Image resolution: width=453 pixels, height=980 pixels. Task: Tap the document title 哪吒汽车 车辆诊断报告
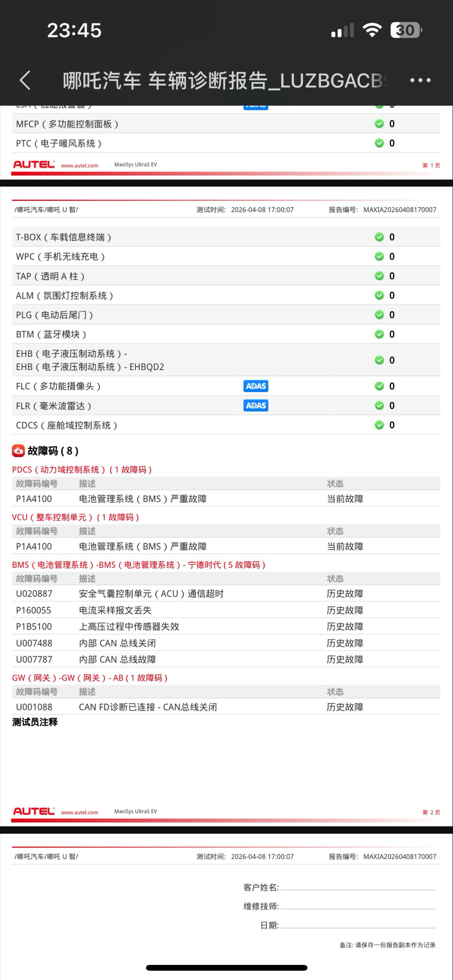pos(224,81)
